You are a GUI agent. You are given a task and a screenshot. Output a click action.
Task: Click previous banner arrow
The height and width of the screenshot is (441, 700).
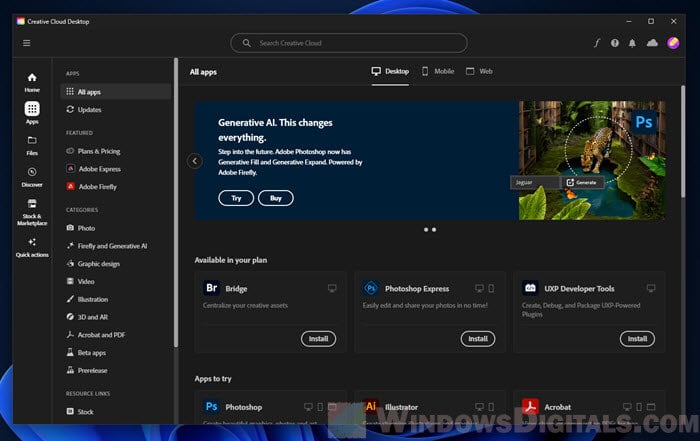tap(195, 161)
